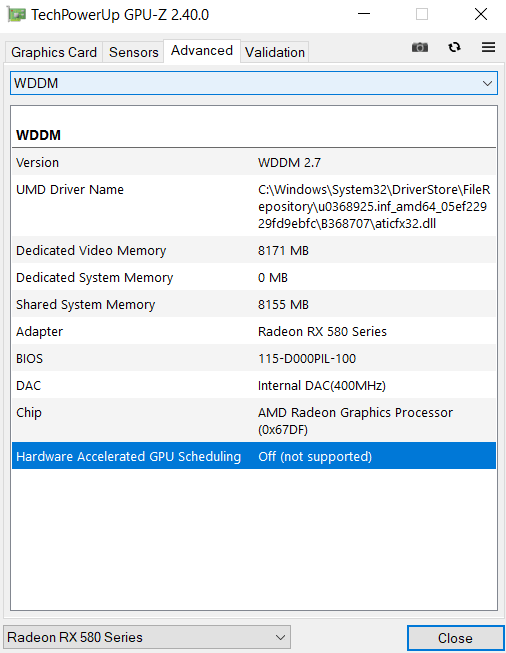Image resolution: width=506 pixels, height=653 pixels.
Task: Select the Dedicated Video Memory row
Action: pos(254,250)
